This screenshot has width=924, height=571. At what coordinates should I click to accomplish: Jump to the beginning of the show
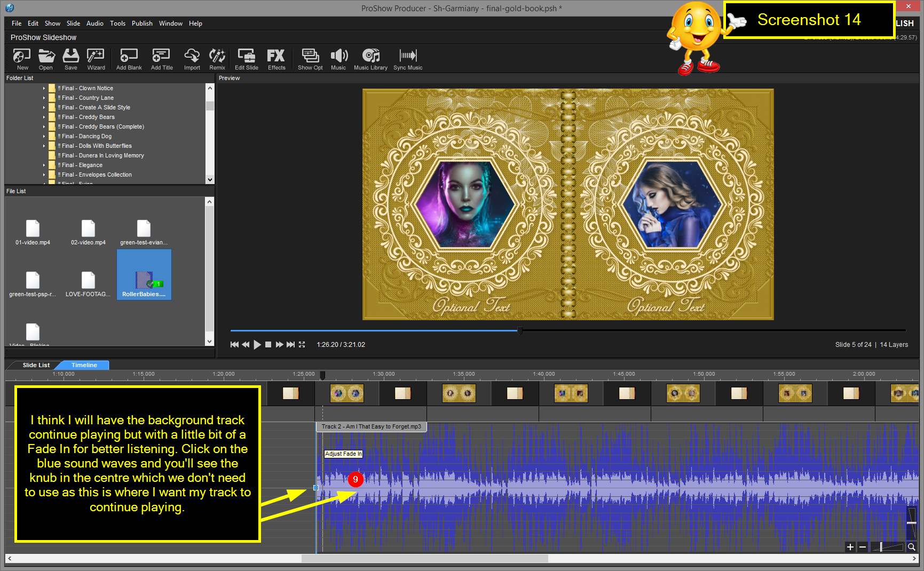(x=234, y=345)
